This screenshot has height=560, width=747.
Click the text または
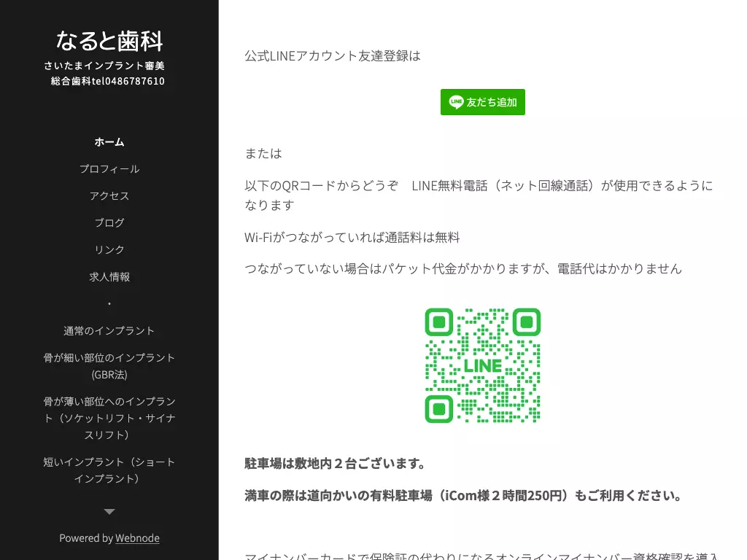click(x=263, y=153)
